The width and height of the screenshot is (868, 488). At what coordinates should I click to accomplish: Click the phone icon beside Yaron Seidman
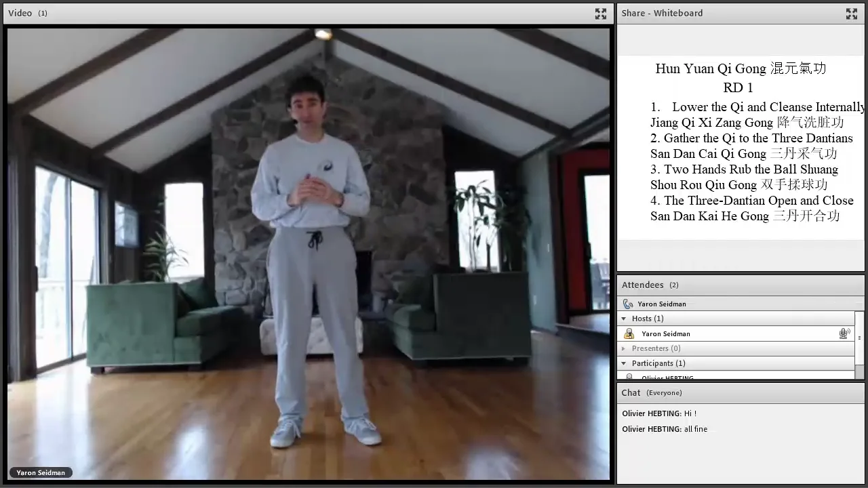click(628, 304)
